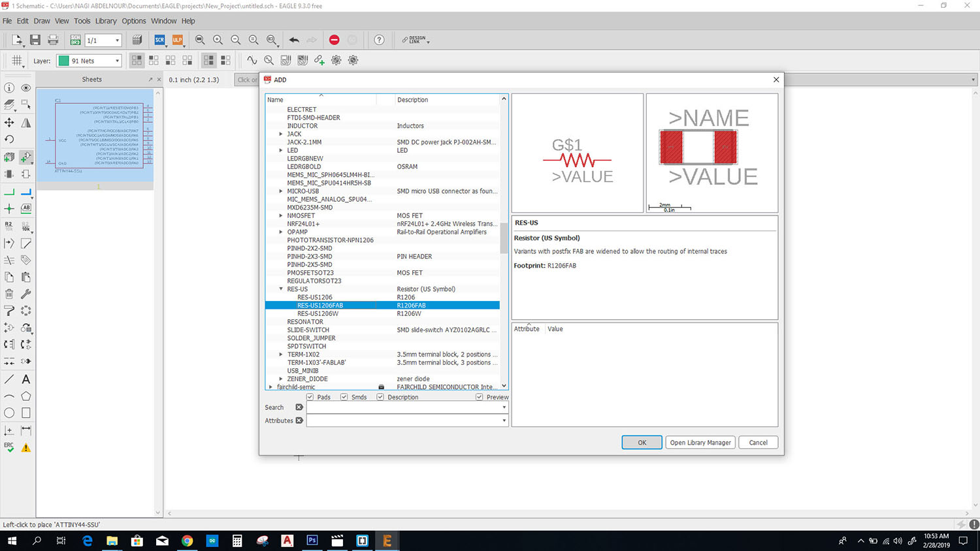The image size is (980, 551).
Task: Open the Options menu
Action: point(134,21)
